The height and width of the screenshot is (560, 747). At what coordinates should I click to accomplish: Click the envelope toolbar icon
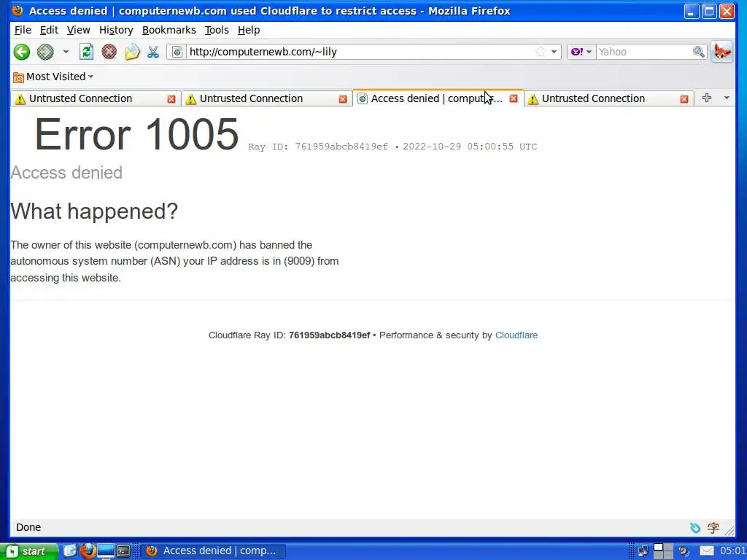coord(133,52)
